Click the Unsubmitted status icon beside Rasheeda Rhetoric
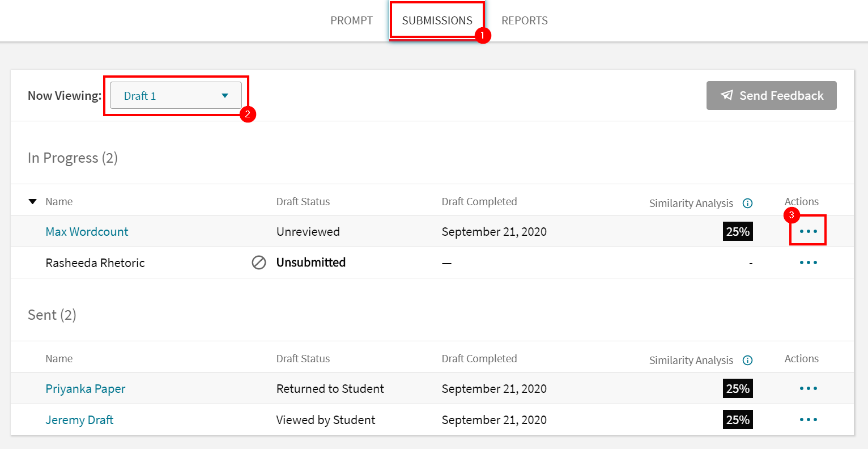This screenshot has height=449, width=868. pyautogui.click(x=259, y=262)
